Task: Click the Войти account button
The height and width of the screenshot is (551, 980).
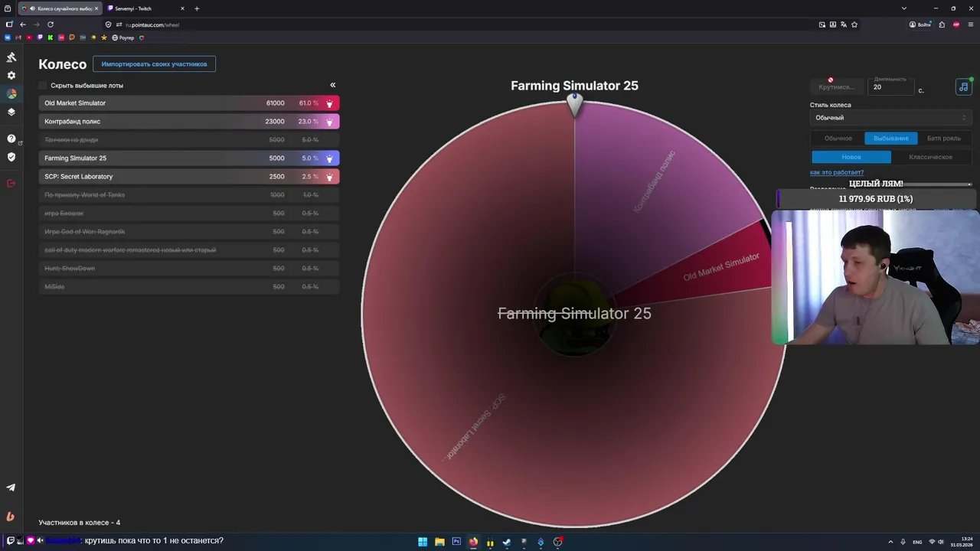Action: pos(920,24)
